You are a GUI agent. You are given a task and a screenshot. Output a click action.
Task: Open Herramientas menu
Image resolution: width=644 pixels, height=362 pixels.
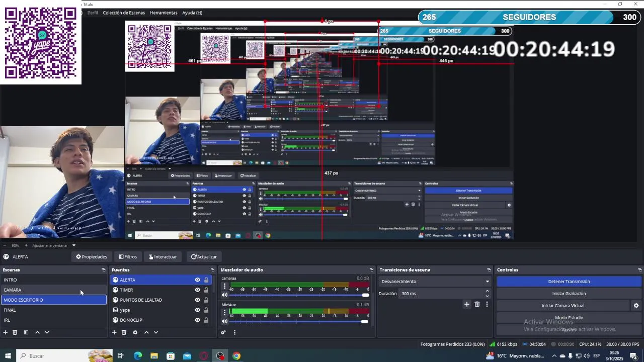164,13
